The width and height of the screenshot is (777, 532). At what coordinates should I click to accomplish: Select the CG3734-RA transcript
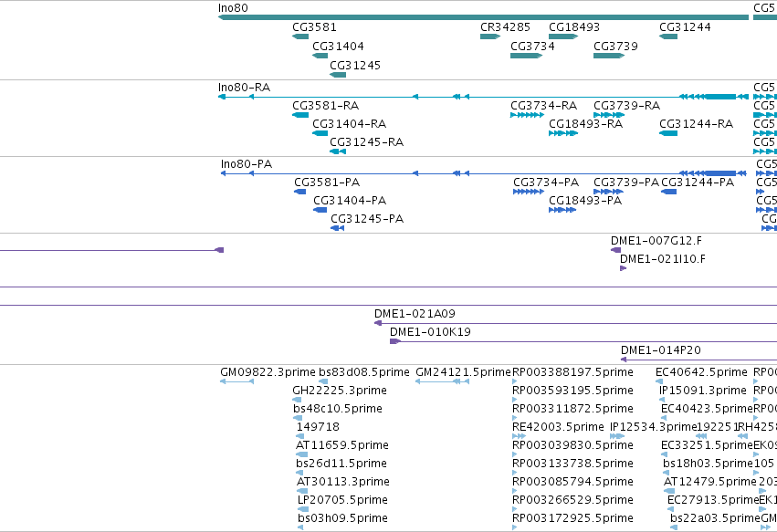point(527,115)
